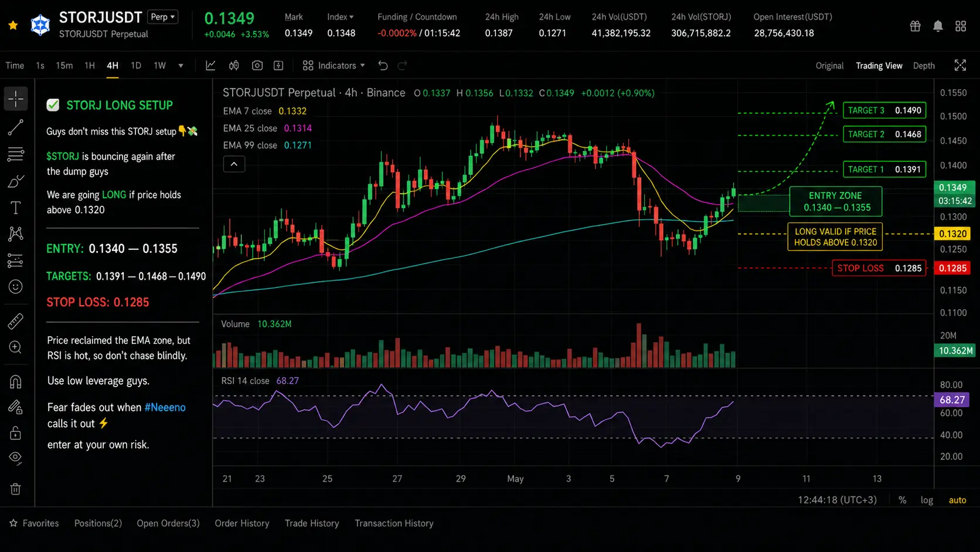Open the Positions(2) tab
980x552 pixels.
click(98, 523)
